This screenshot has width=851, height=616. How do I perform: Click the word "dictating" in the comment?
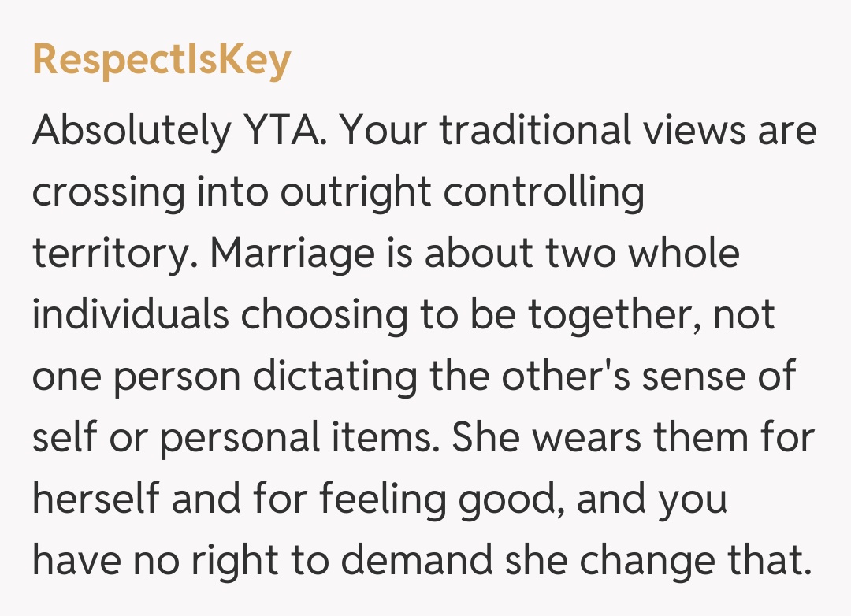coord(335,377)
